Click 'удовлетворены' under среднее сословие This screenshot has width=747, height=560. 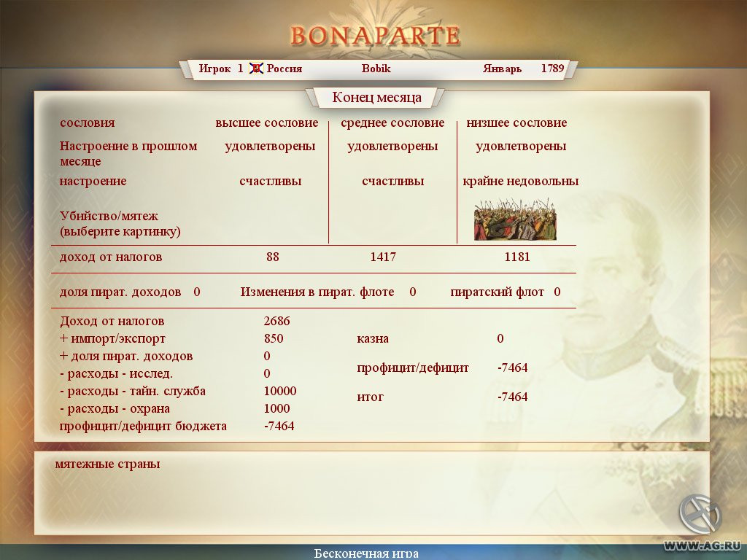coord(392,146)
